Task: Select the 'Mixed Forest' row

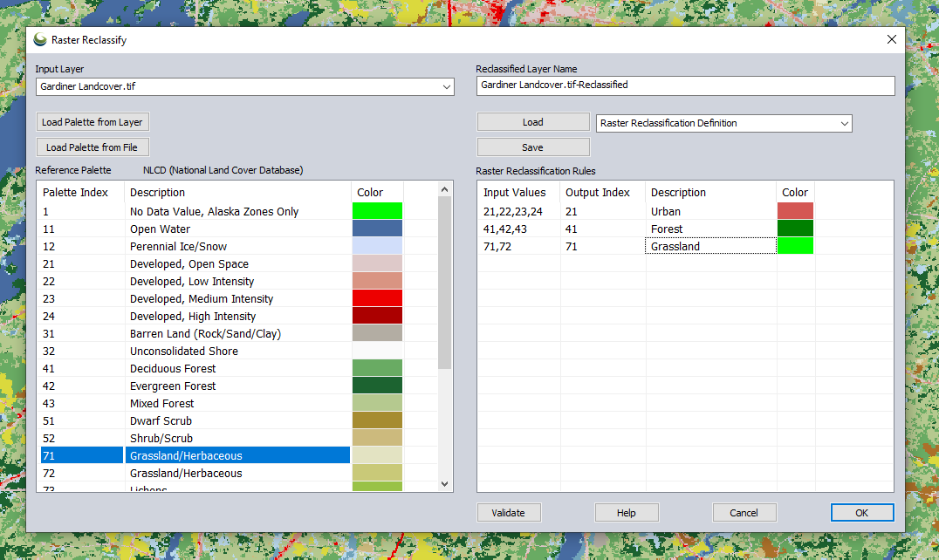Action: pos(222,403)
